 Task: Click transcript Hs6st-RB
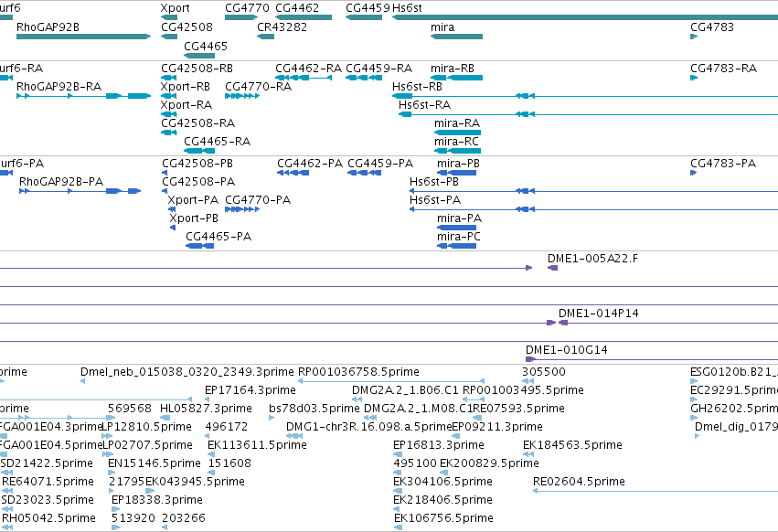[x=585, y=96]
